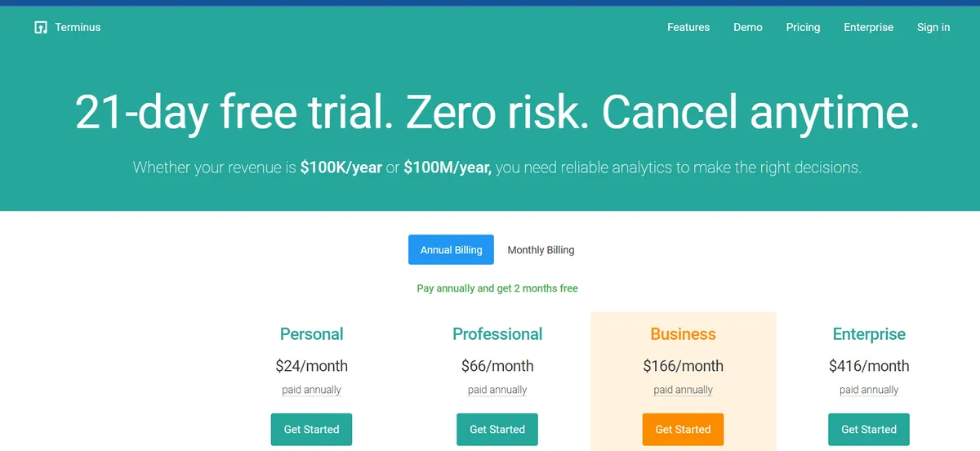Get Started with the Enterprise plan
The width and height of the screenshot is (980, 451).
869,429
